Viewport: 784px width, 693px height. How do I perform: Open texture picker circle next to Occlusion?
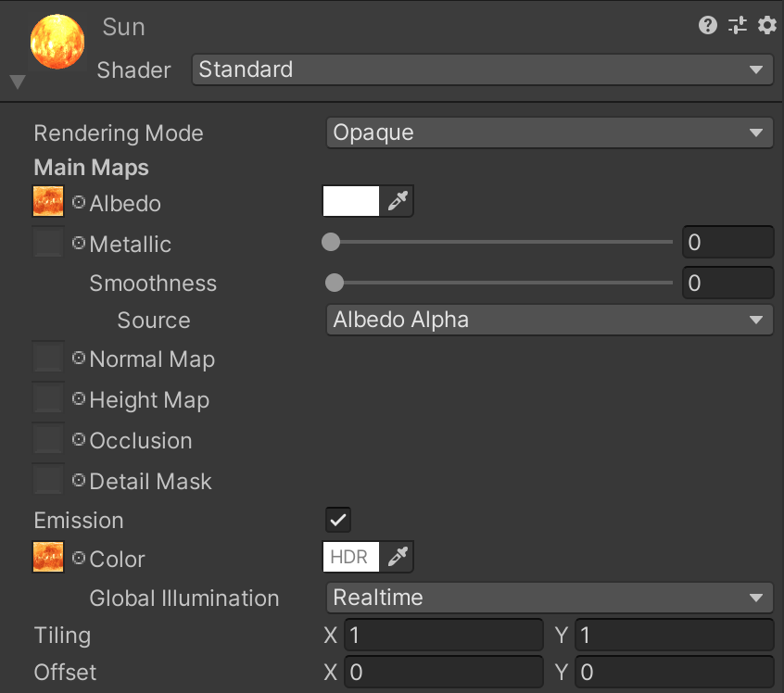tap(79, 440)
